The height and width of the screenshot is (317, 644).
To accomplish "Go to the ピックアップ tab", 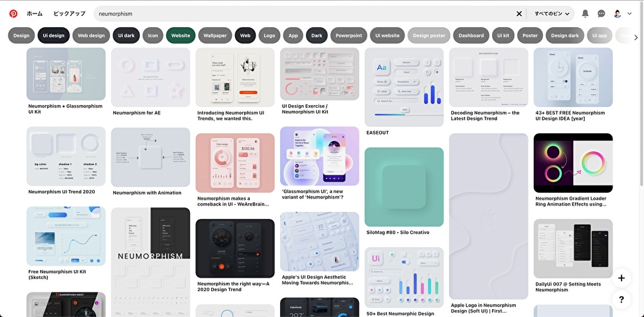I will (x=70, y=14).
